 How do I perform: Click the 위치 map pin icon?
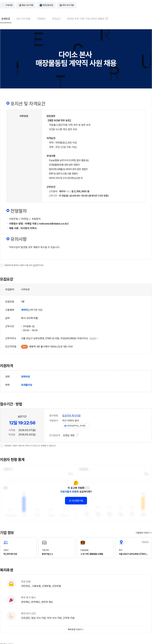pyautogui.click(x=121, y=543)
